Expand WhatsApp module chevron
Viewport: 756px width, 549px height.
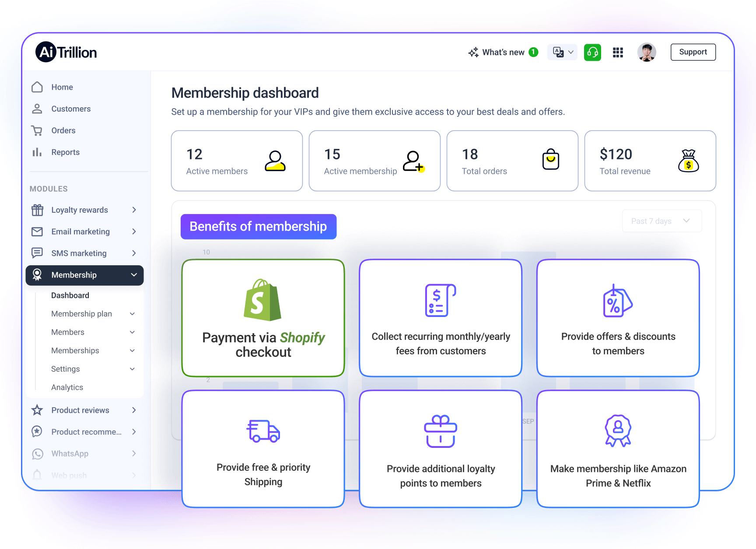134,454
